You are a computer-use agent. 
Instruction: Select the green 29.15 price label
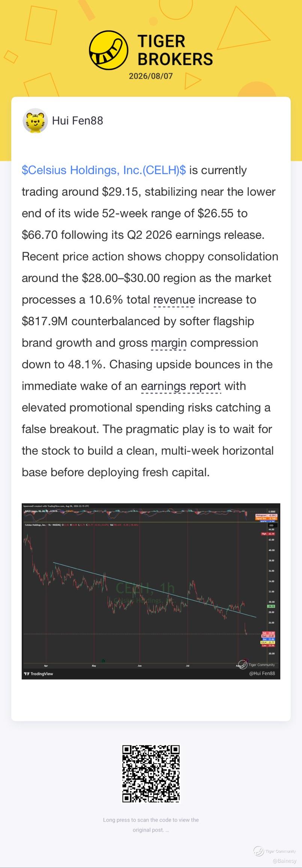271,607
